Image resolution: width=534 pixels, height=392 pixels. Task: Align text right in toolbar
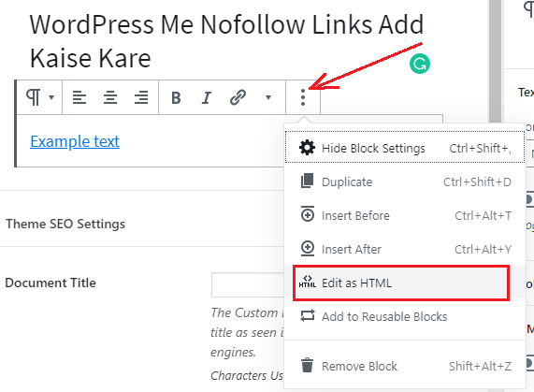tap(141, 97)
